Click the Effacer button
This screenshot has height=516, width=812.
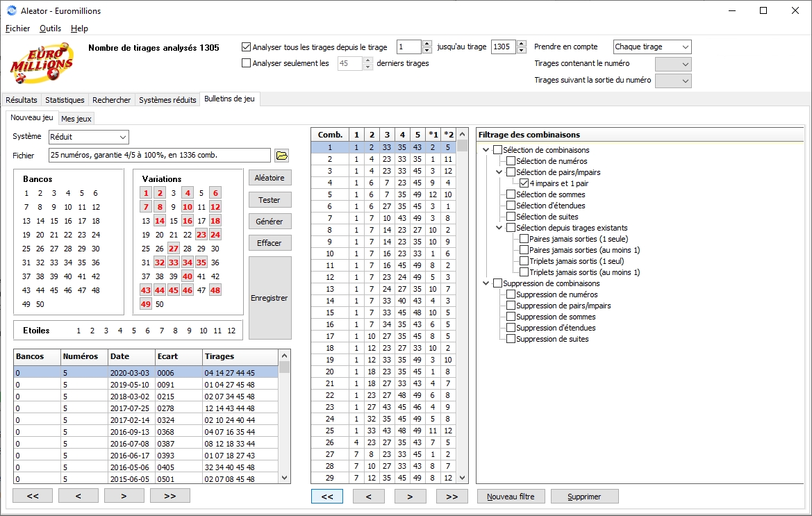(x=270, y=243)
